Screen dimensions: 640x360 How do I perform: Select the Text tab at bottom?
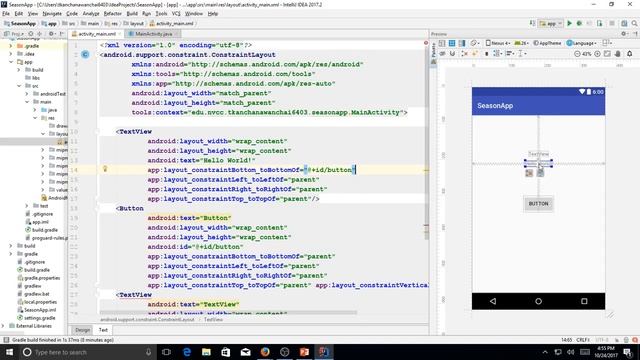tap(103, 330)
